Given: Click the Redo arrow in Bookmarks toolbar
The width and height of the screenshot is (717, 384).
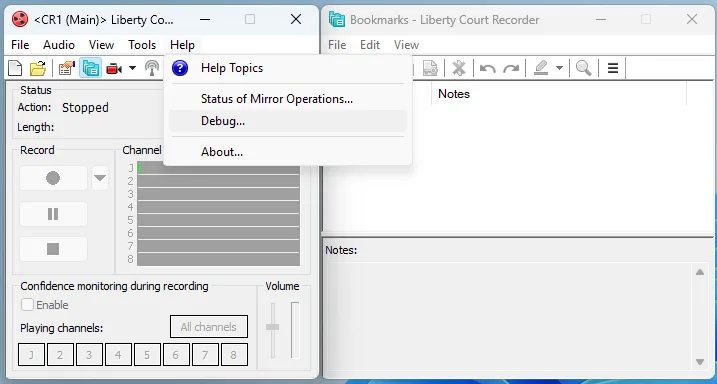Looking at the screenshot, I should coord(511,69).
